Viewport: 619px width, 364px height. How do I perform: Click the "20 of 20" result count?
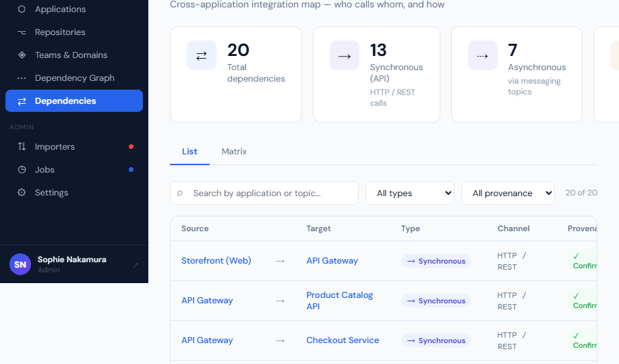click(x=581, y=193)
